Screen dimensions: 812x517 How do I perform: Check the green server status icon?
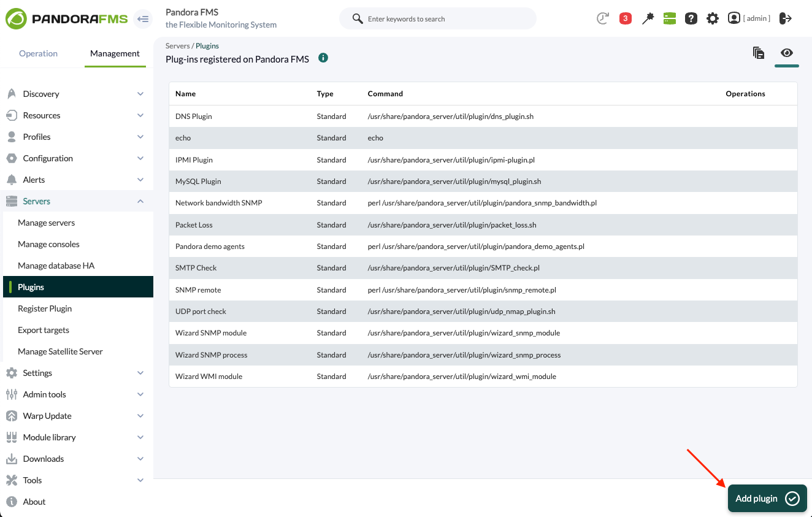(x=669, y=18)
